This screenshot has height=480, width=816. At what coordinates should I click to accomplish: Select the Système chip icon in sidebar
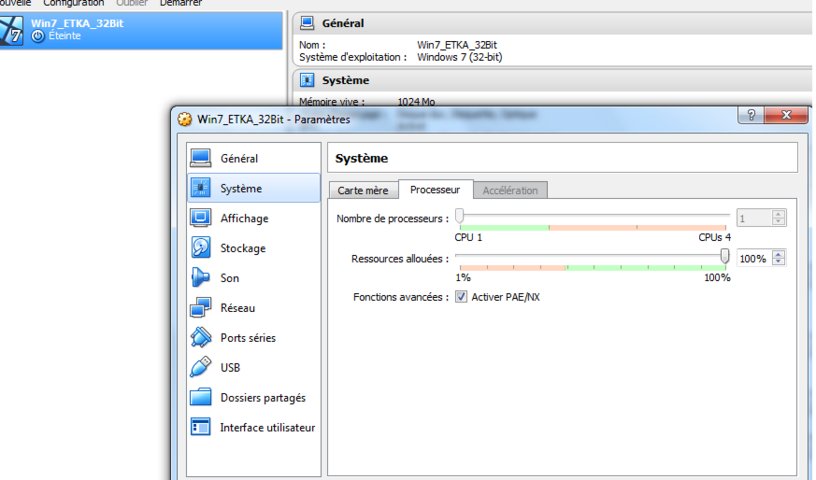pyautogui.click(x=201, y=188)
